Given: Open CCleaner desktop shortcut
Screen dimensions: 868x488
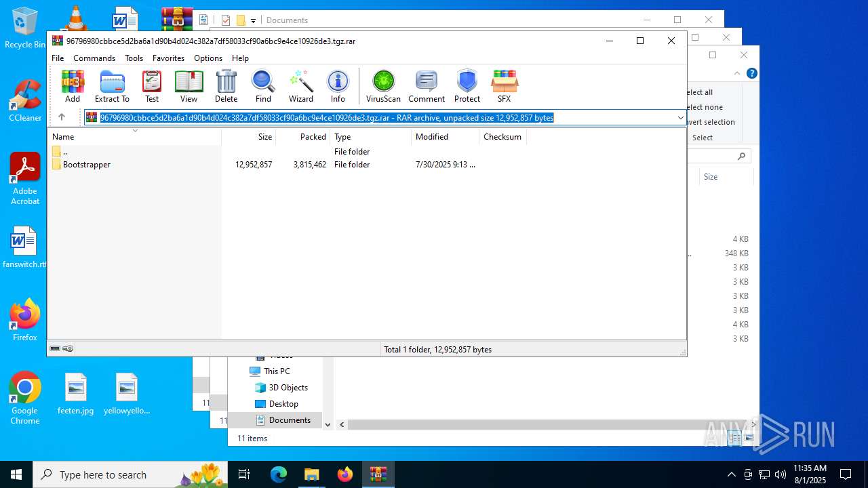Looking at the screenshot, I should (x=25, y=101).
